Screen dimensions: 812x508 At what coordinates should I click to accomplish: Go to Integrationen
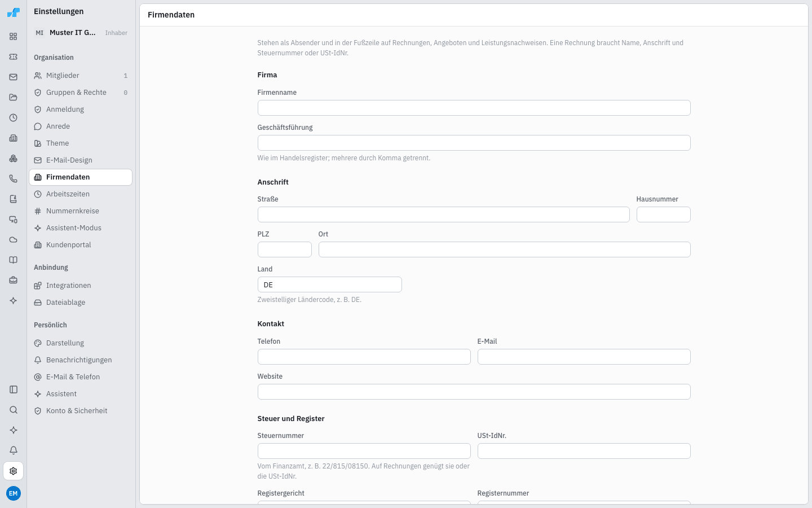(81, 286)
